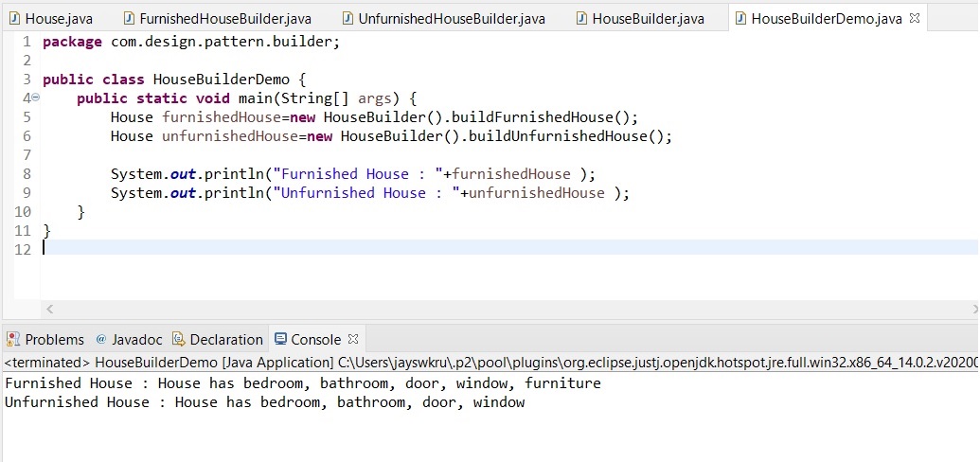Click the editor horizontal scrollbar track
Image resolution: width=980 pixels, height=462 pixels.
[511, 309]
